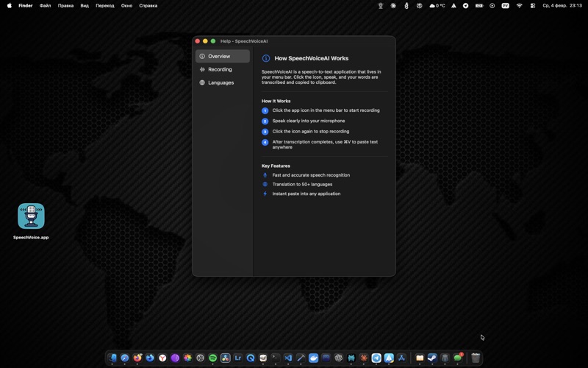Click 'Translation to 50+ languages' text
The width and height of the screenshot is (588, 368).
coord(302,185)
